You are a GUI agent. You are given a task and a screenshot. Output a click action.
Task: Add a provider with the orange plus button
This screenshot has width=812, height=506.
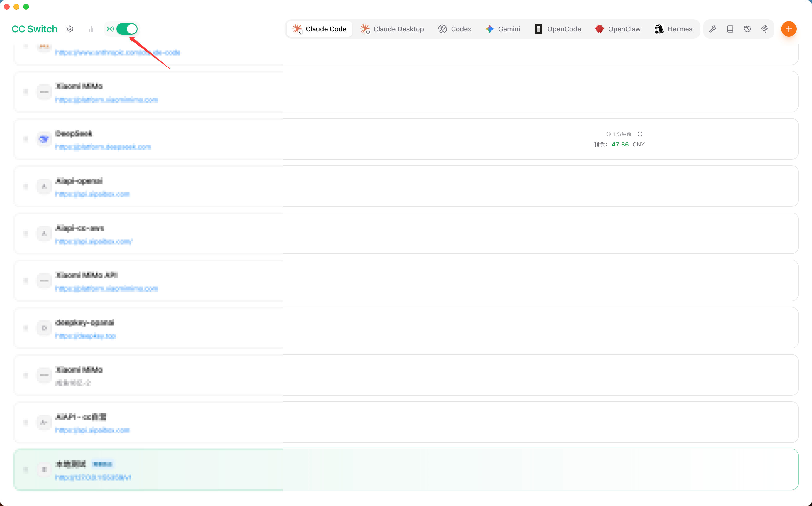789,29
